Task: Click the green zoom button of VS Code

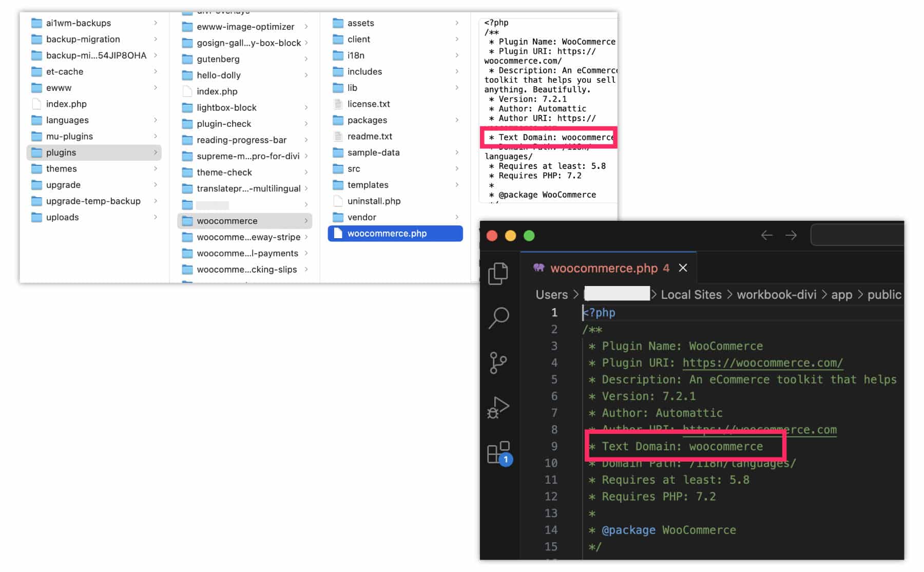Action: tap(529, 235)
